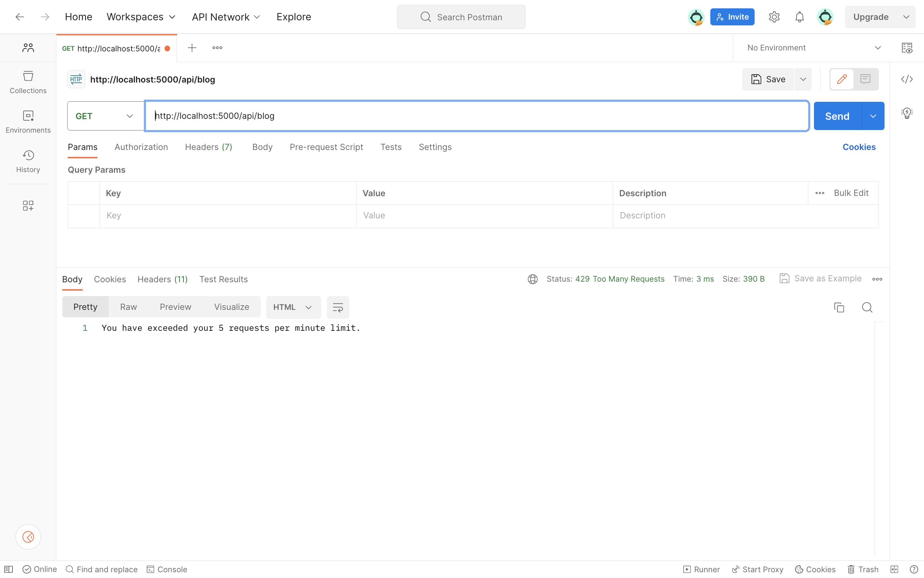Open the Environments sidebar panel
924x578 pixels.
[x=28, y=122]
